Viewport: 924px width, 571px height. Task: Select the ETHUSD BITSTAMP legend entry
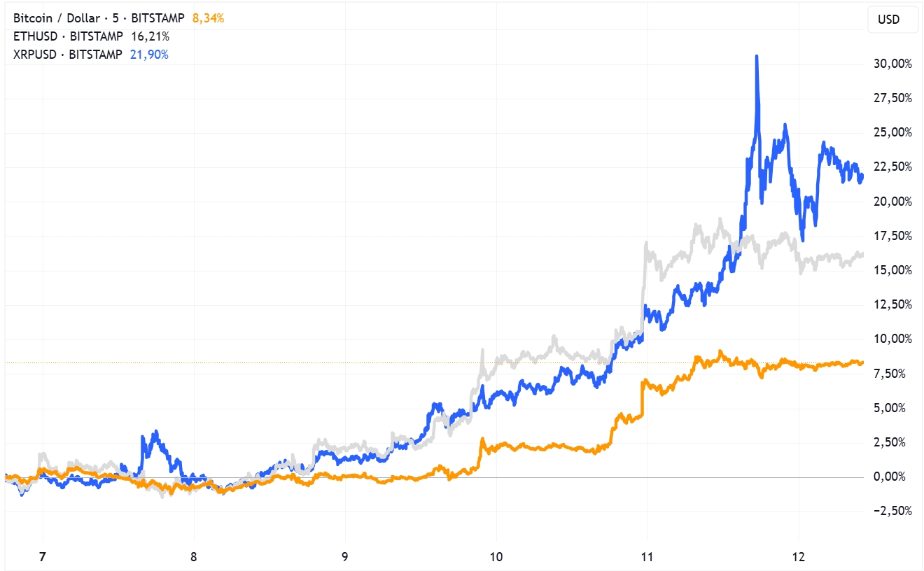(68, 36)
